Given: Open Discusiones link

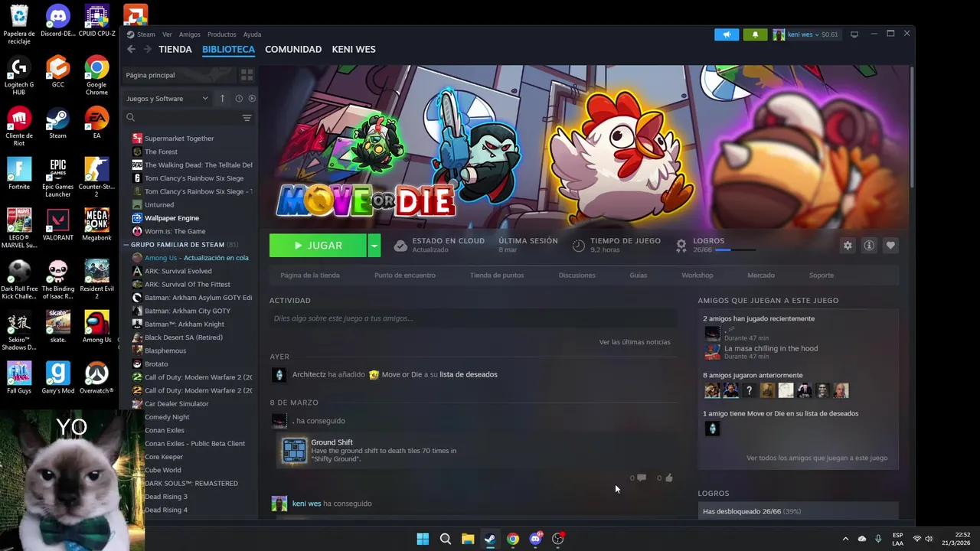Looking at the screenshot, I should click(577, 275).
